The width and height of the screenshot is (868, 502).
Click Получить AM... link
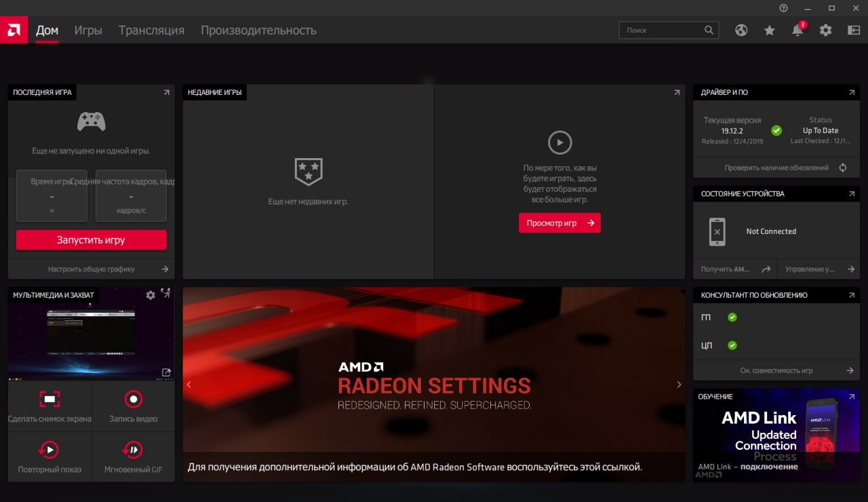coord(735,269)
